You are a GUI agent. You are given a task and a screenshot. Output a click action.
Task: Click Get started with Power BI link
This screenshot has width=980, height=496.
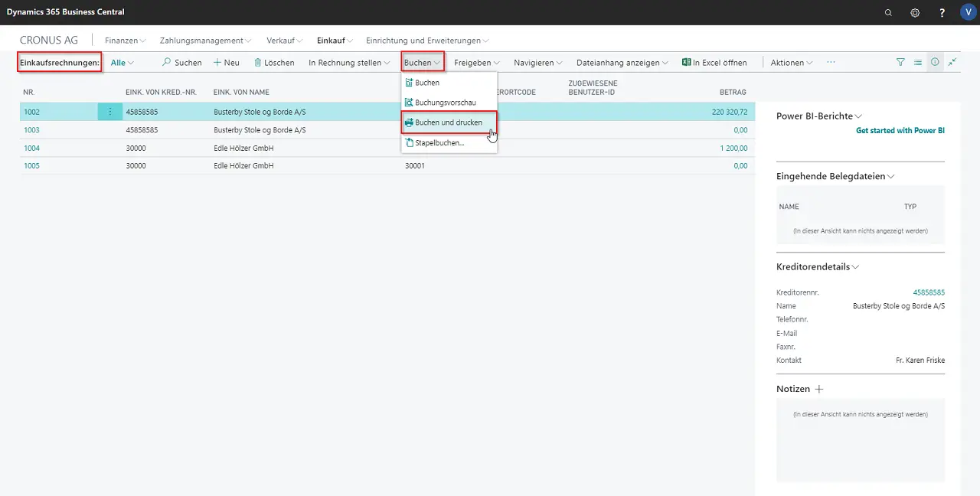(x=900, y=131)
